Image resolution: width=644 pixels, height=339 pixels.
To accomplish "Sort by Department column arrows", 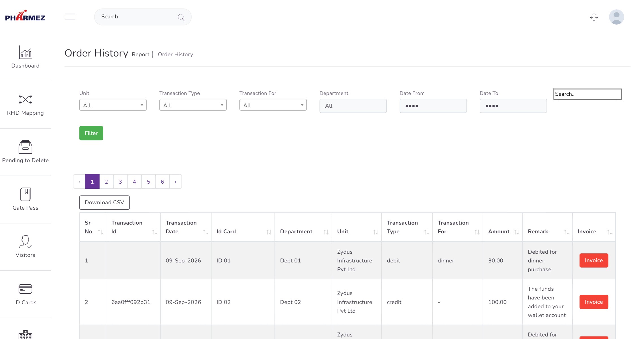I will click(x=326, y=232).
